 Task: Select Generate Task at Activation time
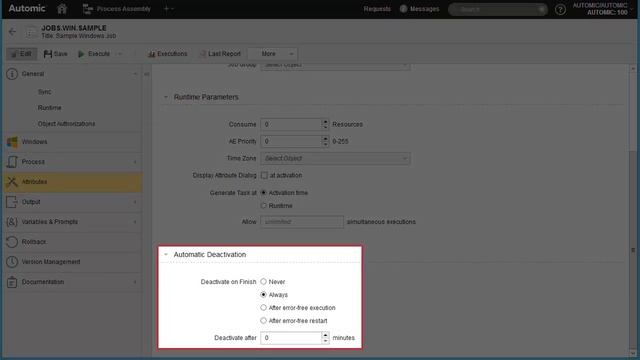pos(263,193)
